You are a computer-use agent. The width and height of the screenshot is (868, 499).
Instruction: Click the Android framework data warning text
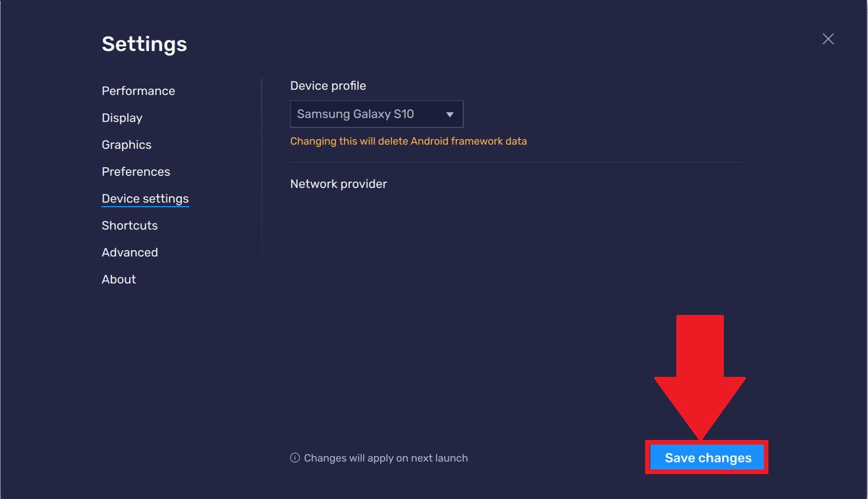[408, 141]
